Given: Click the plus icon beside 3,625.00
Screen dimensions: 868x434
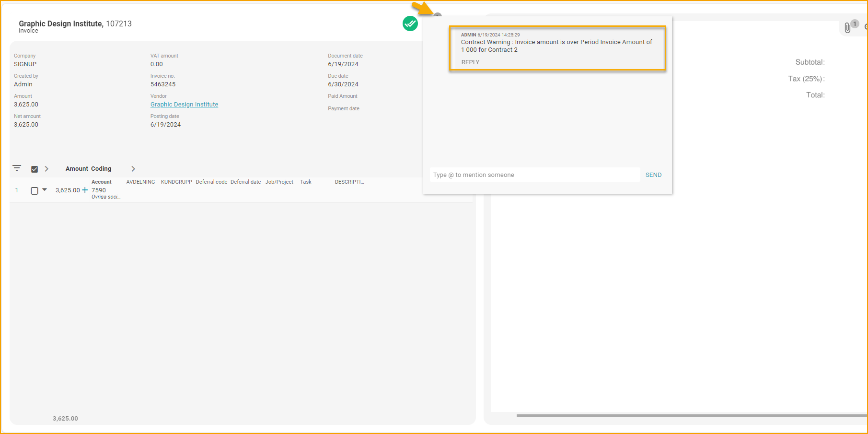Looking at the screenshot, I should coord(85,190).
